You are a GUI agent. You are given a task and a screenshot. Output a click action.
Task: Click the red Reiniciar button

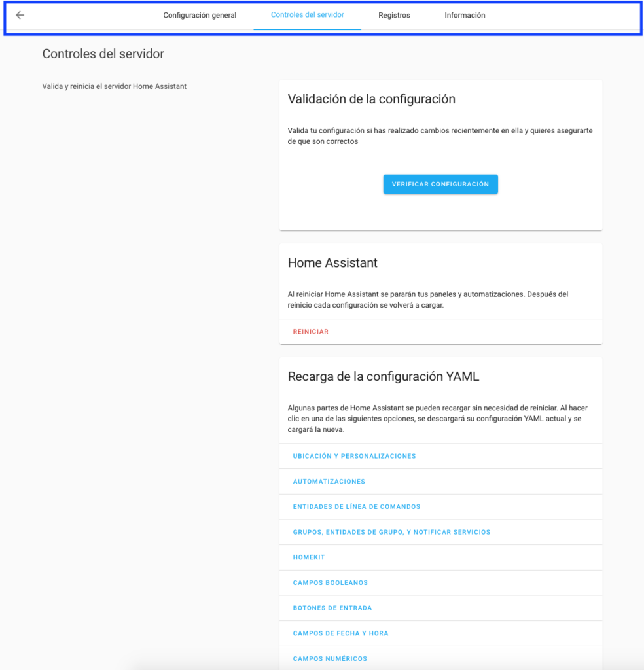(311, 332)
